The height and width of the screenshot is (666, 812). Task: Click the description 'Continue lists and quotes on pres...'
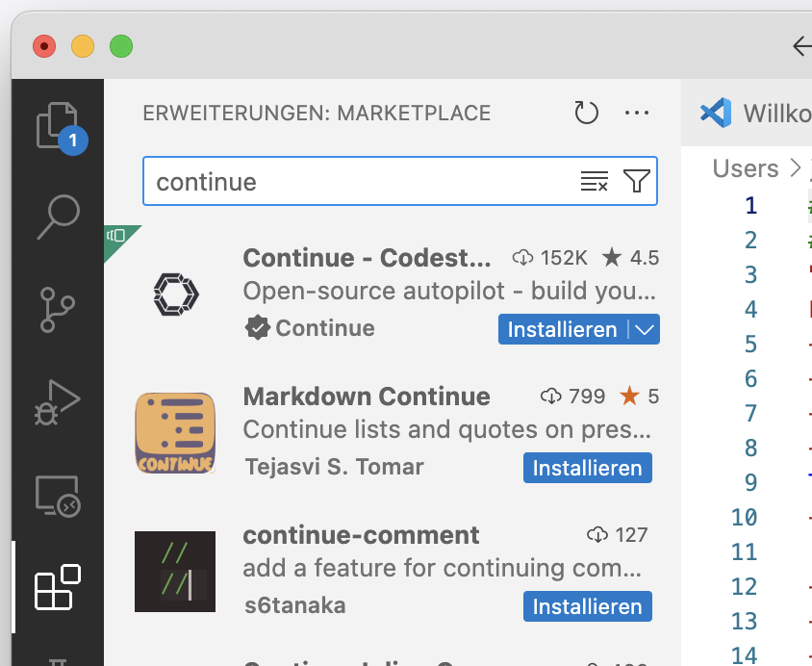[447, 430]
